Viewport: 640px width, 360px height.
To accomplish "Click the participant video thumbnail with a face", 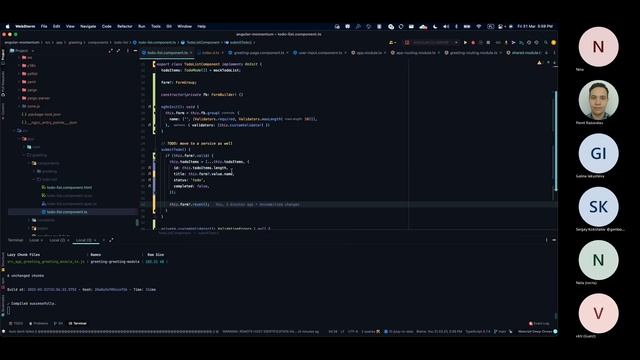I will 598,100.
